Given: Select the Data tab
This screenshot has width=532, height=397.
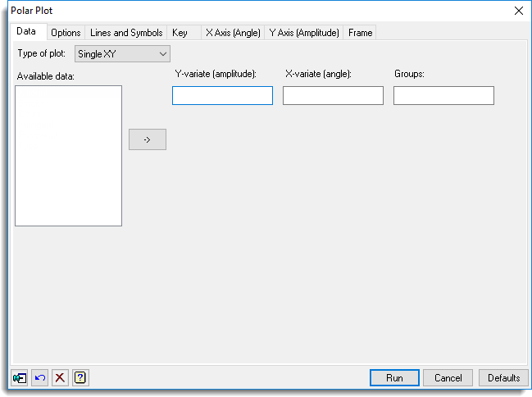Looking at the screenshot, I should click(26, 32).
